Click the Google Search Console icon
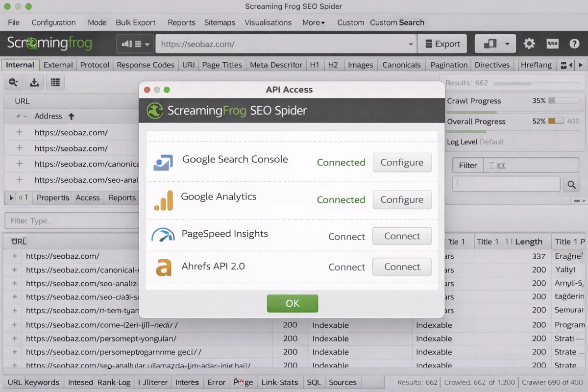 (x=163, y=163)
